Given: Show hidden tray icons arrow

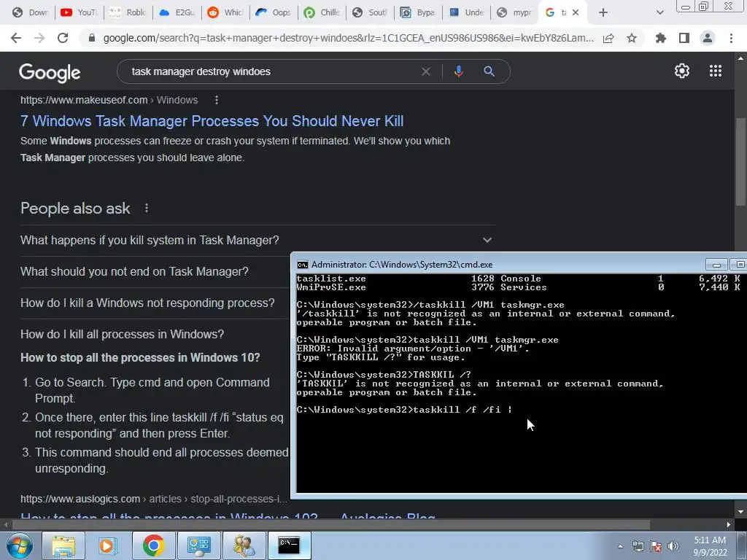Looking at the screenshot, I should click(x=620, y=546).
